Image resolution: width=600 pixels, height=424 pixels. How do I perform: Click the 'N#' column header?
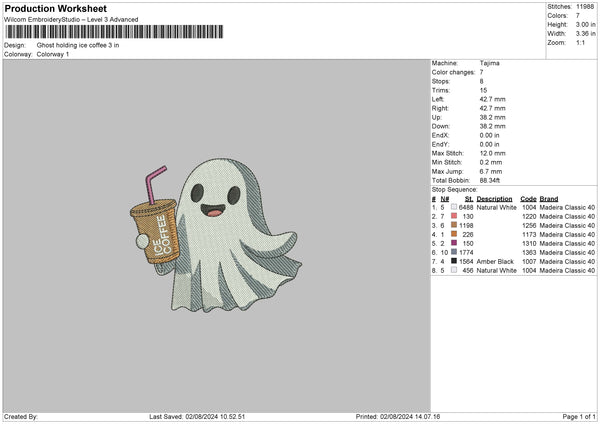445,199
